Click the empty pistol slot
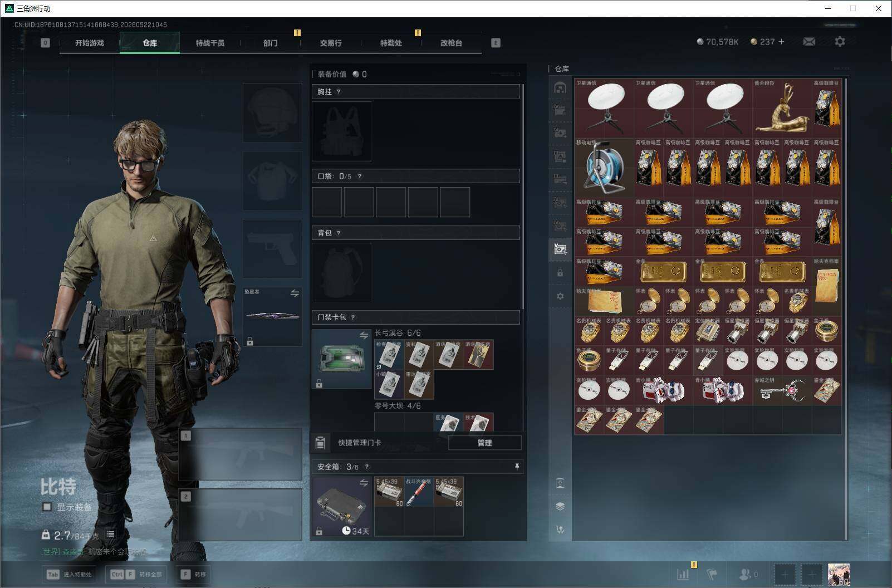The height and width of the screenshot is (588, 892). click(272, 248)
